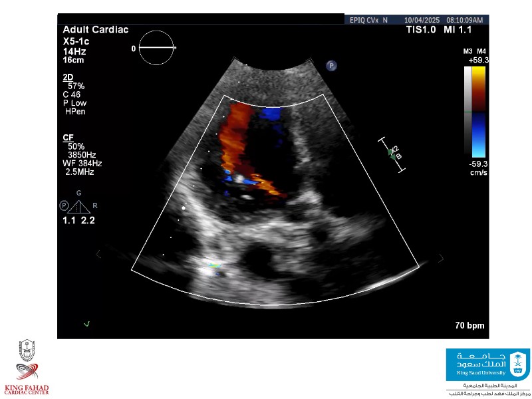Click the M3 M4 map label
Image resolution: width=532 pixels, height=399 pixels.
[x=475, y=51]
